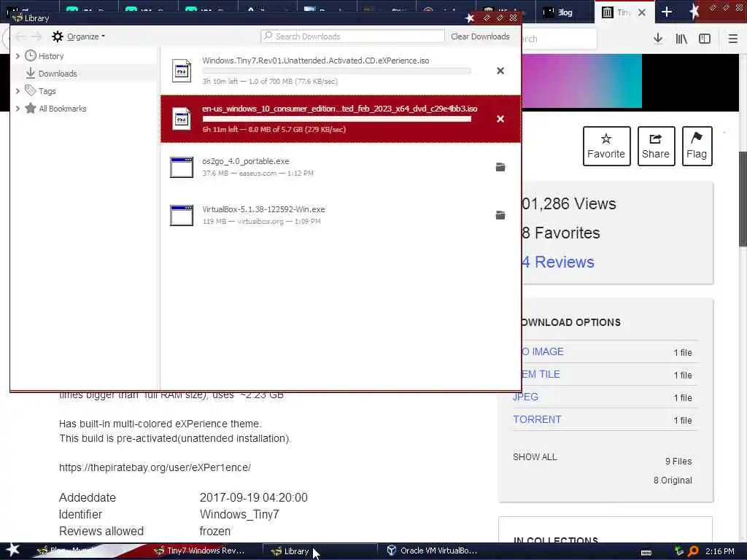
Task: Switch to the Blog browser tab
Action: 565,12
